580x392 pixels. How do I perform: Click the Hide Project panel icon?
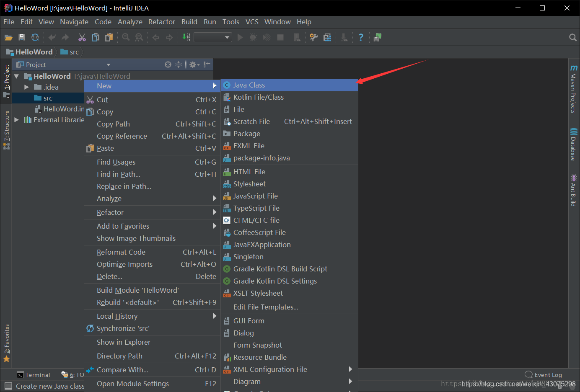[x=207, y=64]
